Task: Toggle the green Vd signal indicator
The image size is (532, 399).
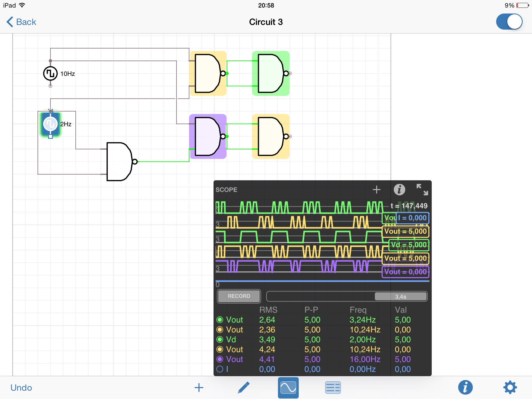Action: (x=220, y=340)
